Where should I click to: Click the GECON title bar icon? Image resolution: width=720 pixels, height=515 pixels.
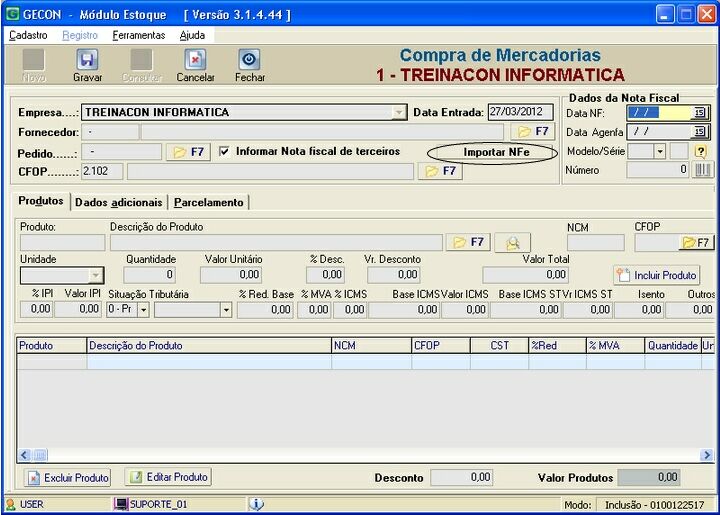[12, 14]
